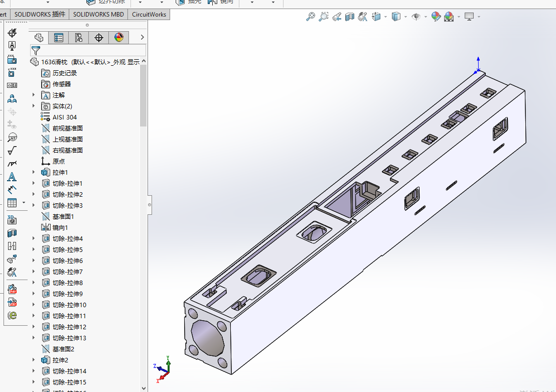Click the Display Style cube icon
Image resolution: width=556 pixels, height=392 pixels.
click(396, 17)
